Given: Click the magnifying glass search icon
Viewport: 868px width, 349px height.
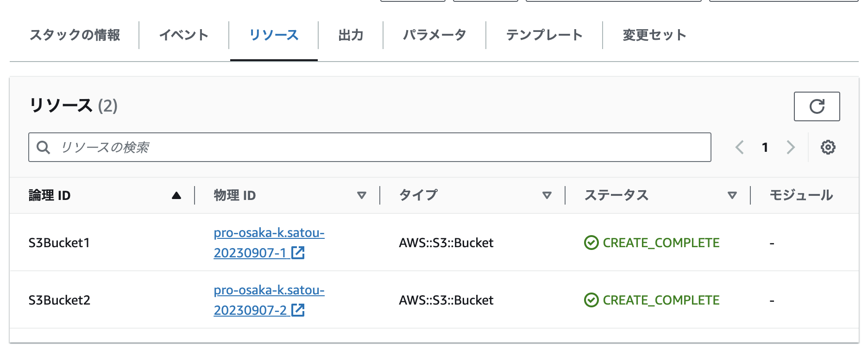Looking at the screenshot, I should (x=44, y=147).
